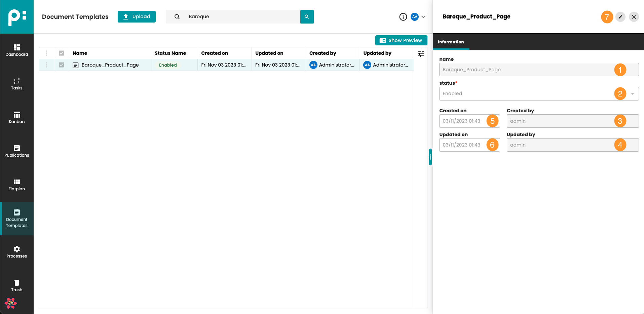The height and width of the screenshot is (314, 644).
Task: Select Document Templates in sidebar
Action: coord(17,219)
